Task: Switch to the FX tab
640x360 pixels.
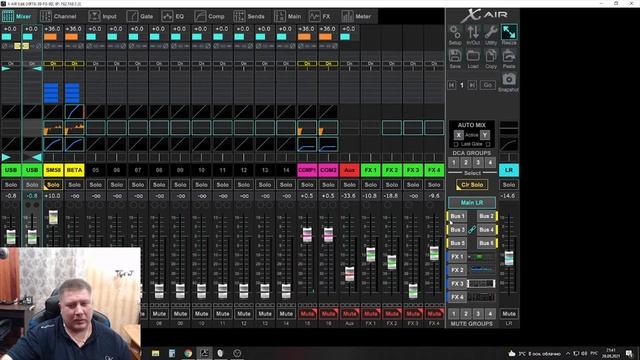Action: 320,16
